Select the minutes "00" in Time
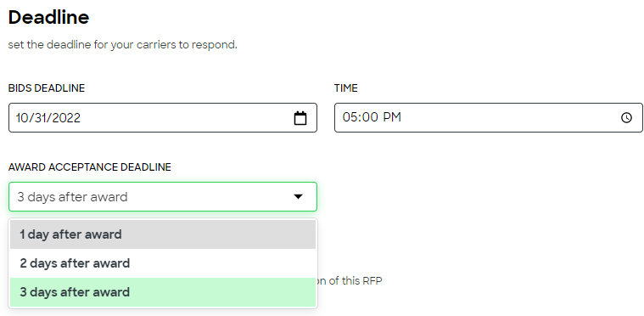 tap(370, 117)
